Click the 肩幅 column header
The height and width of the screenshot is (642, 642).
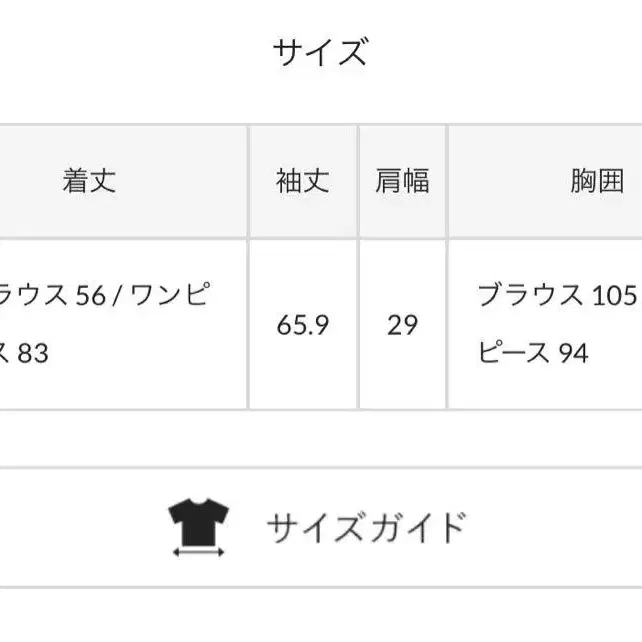coord(402,181)
